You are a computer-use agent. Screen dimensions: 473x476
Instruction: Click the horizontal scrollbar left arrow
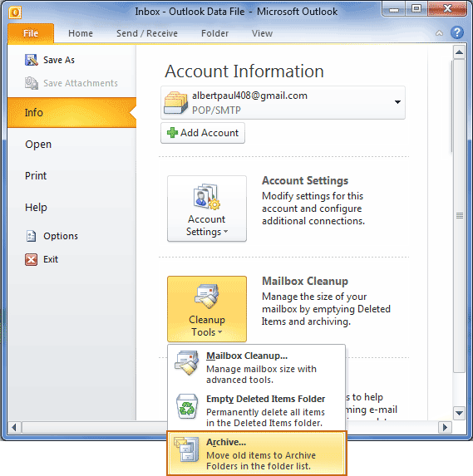[14, 428]
